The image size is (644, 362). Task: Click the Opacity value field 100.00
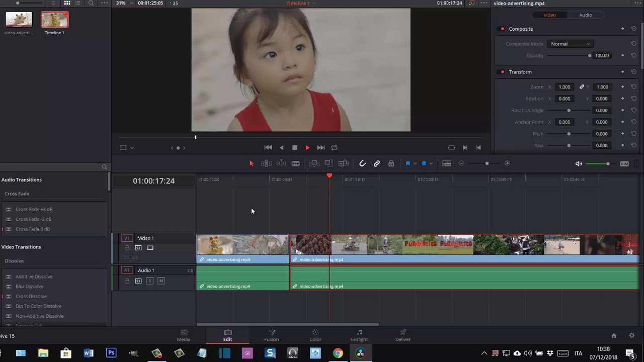pos(602,55)
